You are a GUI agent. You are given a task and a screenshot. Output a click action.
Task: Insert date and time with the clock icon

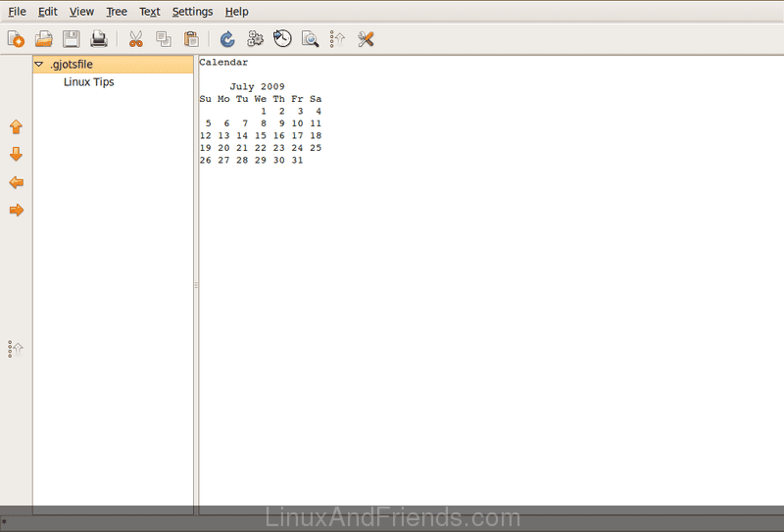[x=282, y=38]
